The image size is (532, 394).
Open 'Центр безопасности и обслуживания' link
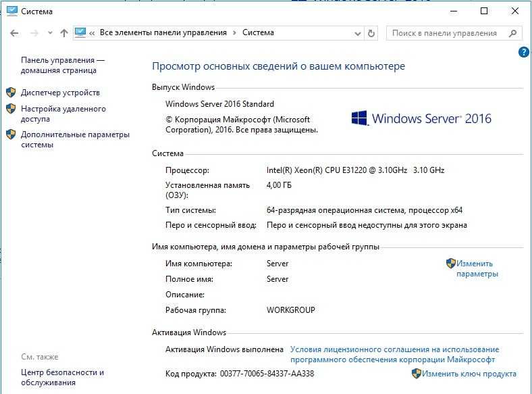(62, 377)
